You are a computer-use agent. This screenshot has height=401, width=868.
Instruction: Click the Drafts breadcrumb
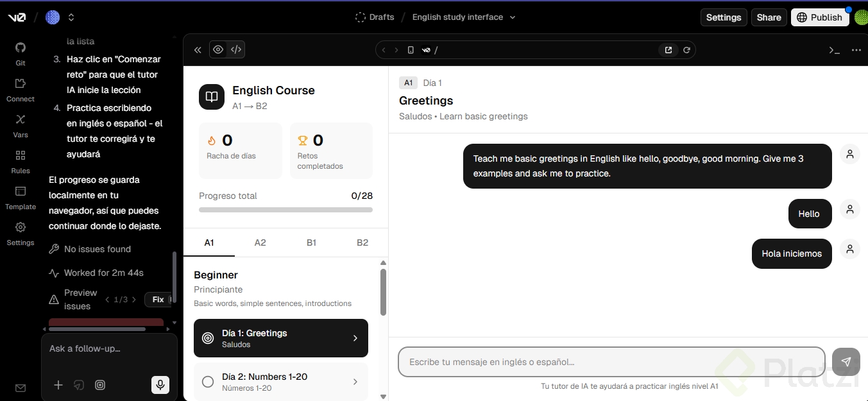pos(375,17)
